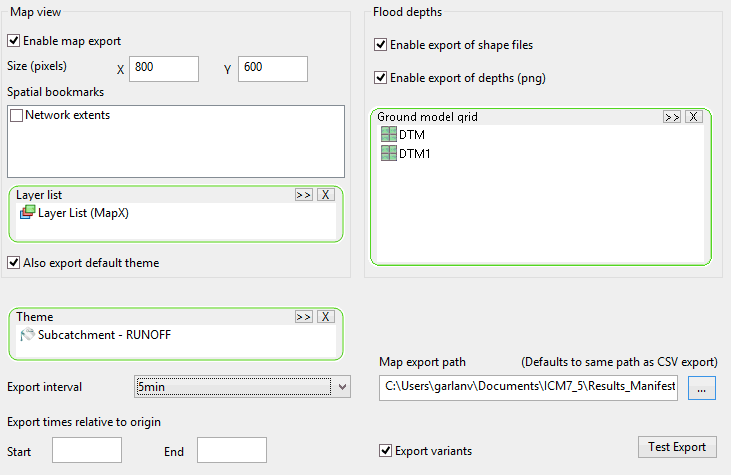Open the Export interval dropdown
The height and width of the screenshot is (475, 731).
click(342, 386)
